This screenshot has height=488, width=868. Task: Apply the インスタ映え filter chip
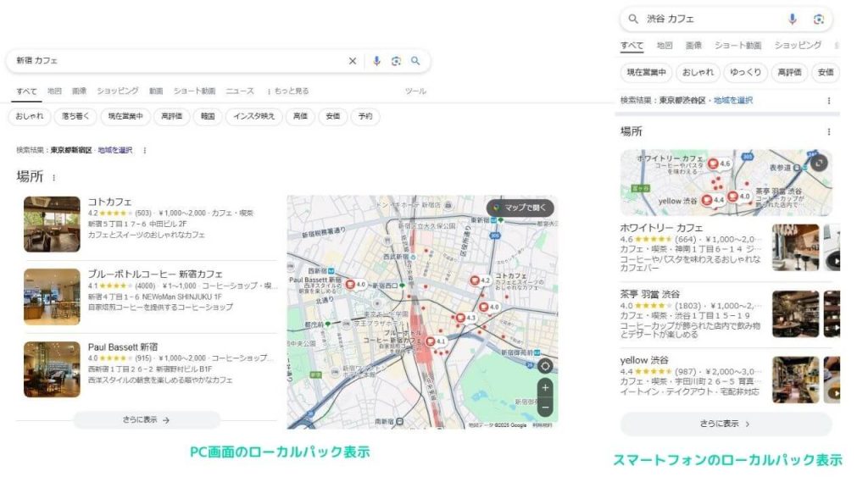(254, 116)
